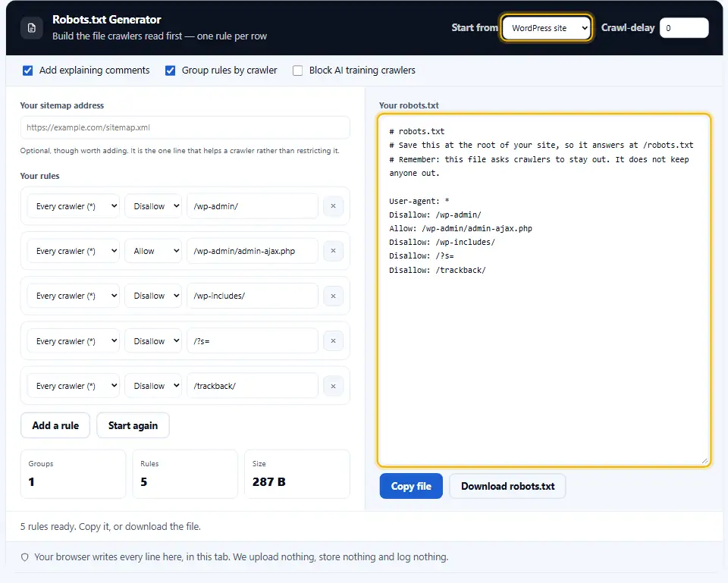Untick Add explaining comments checkbox
The width and height of the screenshot is (728, 583).
click(x=28, y=71)
